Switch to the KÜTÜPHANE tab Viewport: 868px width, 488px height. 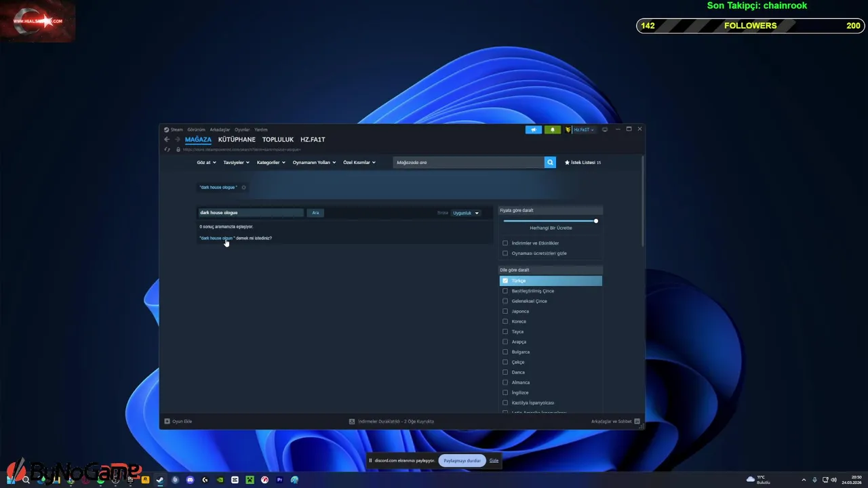[237, 140]
